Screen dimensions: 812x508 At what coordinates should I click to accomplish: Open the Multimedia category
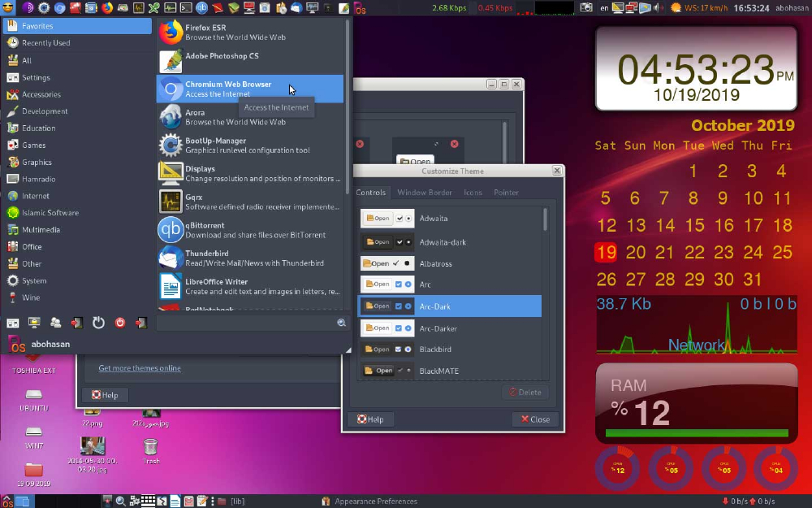coord(78,230)
